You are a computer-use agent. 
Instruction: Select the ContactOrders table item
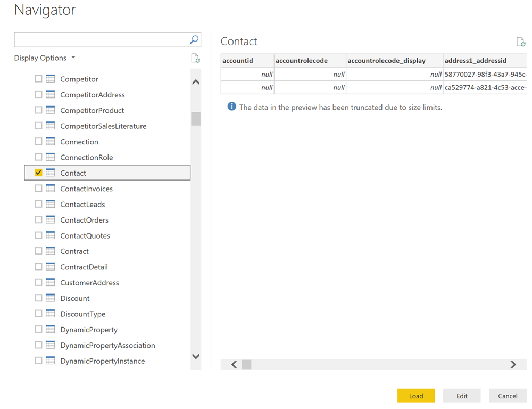tap(84, 220)
